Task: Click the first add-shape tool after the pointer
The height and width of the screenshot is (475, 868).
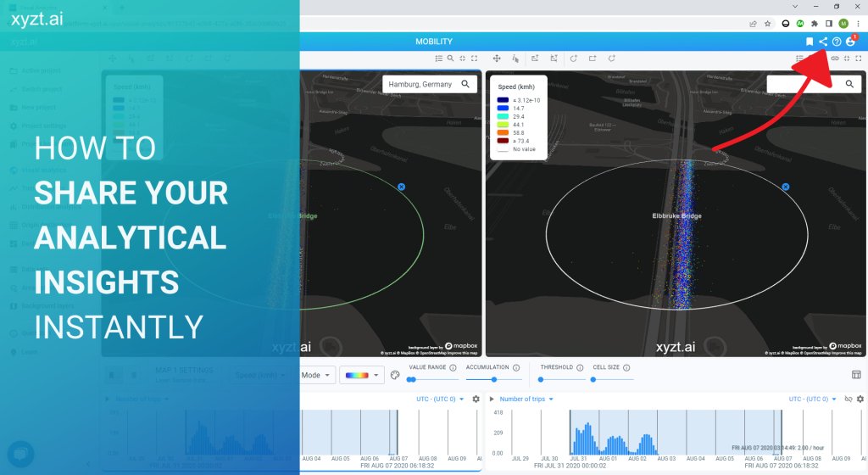Action: point(535,59)
